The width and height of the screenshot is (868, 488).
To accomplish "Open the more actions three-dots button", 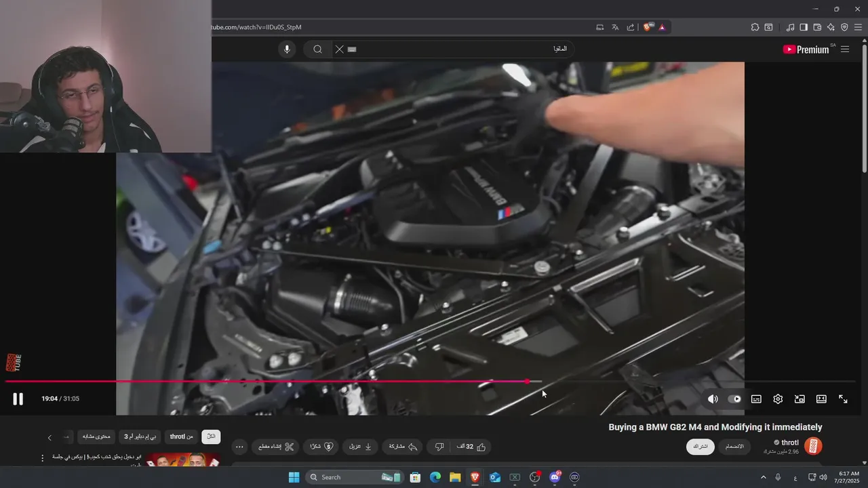I will pyautogui.click(x=239, y=447).
